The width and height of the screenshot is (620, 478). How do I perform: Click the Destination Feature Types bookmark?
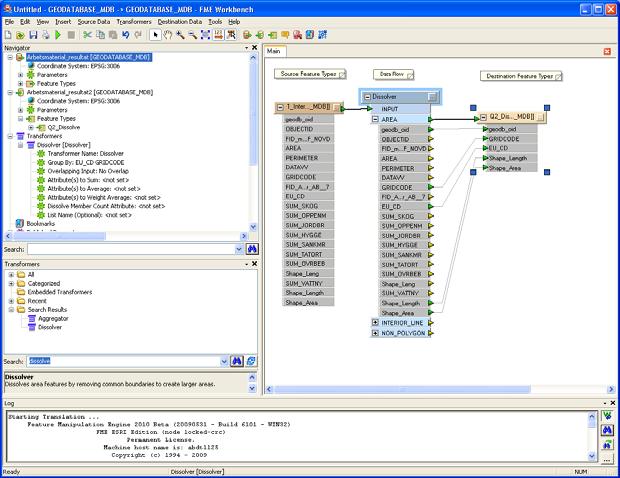521,76
